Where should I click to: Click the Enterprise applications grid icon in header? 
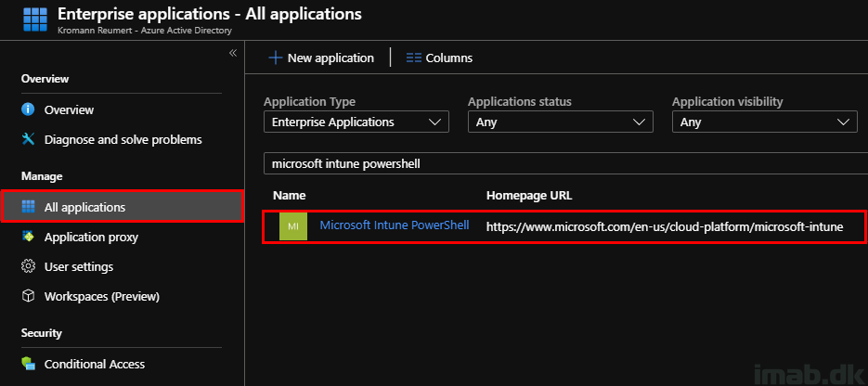(x=35, y=19)
